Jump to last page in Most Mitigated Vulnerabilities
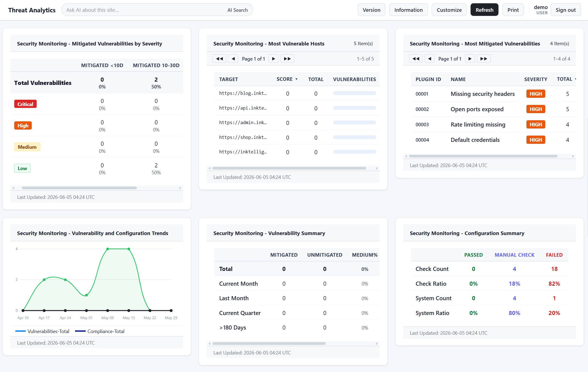Image resolution: width=588 pixels, height=372 pixels. click(x=484, y=59)
